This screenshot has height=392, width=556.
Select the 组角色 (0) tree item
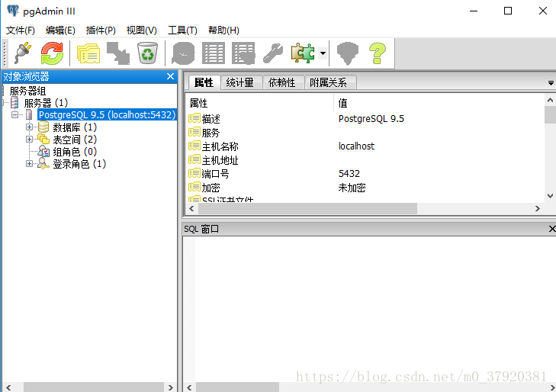coord(75,152)
